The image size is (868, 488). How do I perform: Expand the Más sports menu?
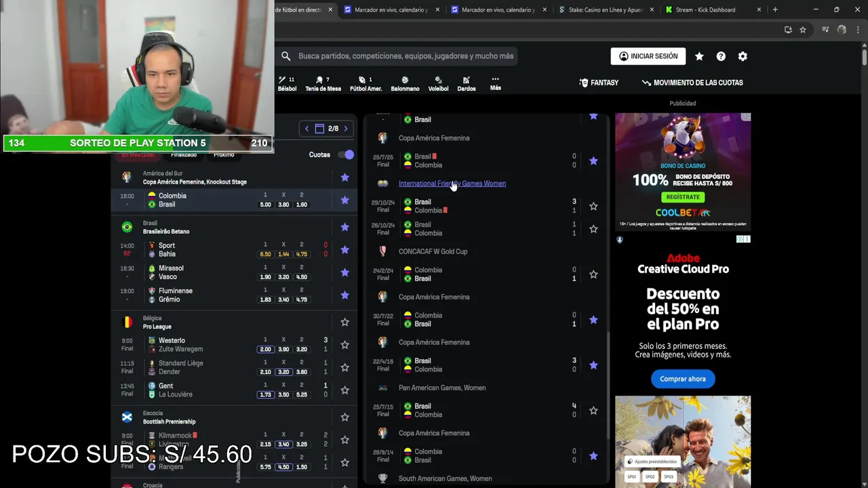coord(495,83)
